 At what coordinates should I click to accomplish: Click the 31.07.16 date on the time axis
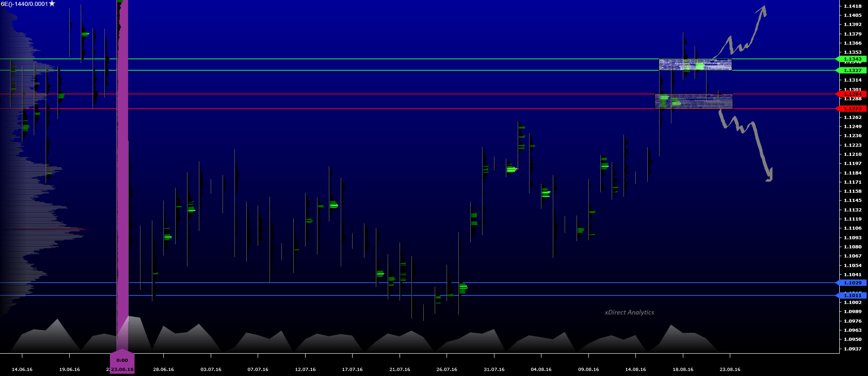click(x=494, y=369)
